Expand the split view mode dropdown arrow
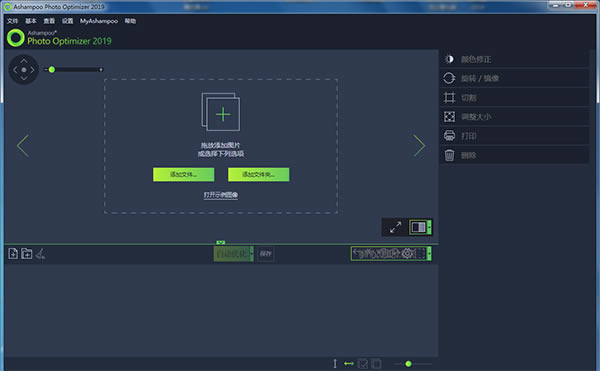Screen dimensions: 600x371 point(430,227)
